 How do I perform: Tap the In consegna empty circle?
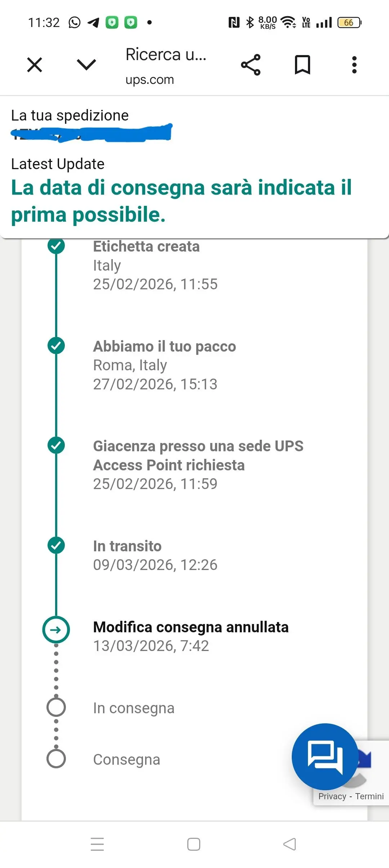pos(56,707)
